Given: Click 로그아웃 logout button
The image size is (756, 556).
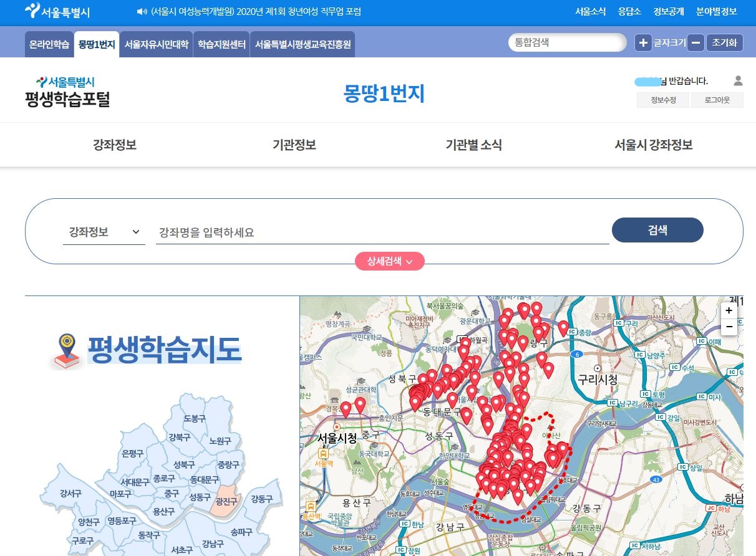Looking at the screenshot, I should (717, 100).
